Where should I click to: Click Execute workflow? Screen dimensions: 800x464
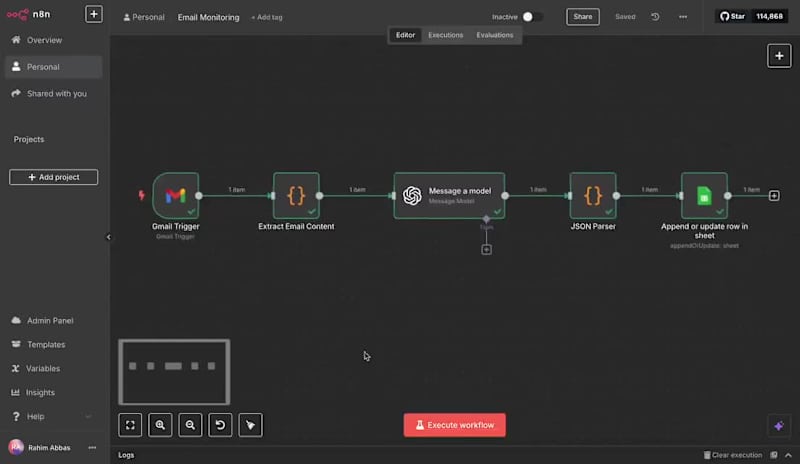455,425
